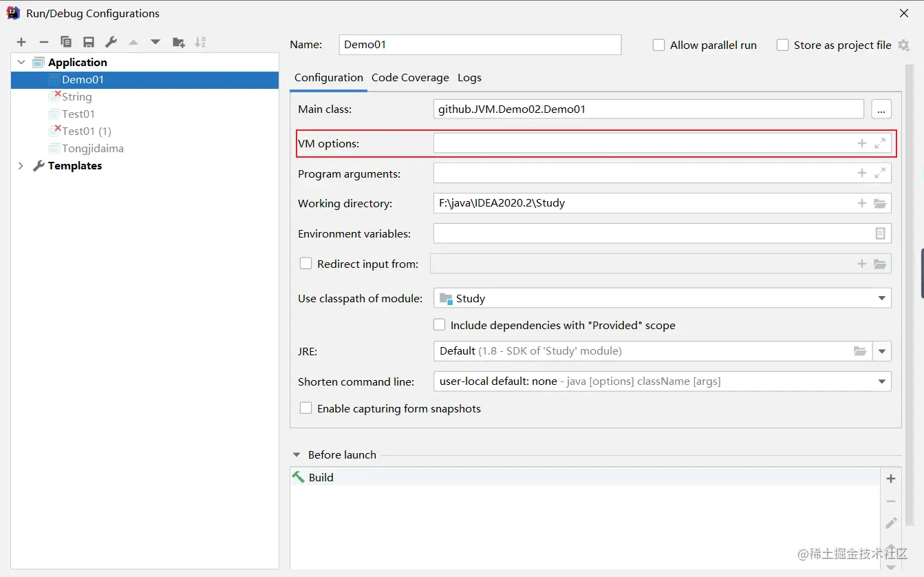Select the Test01 configuration
Viewport: 924px width, 577px height.
click(144, 114)
